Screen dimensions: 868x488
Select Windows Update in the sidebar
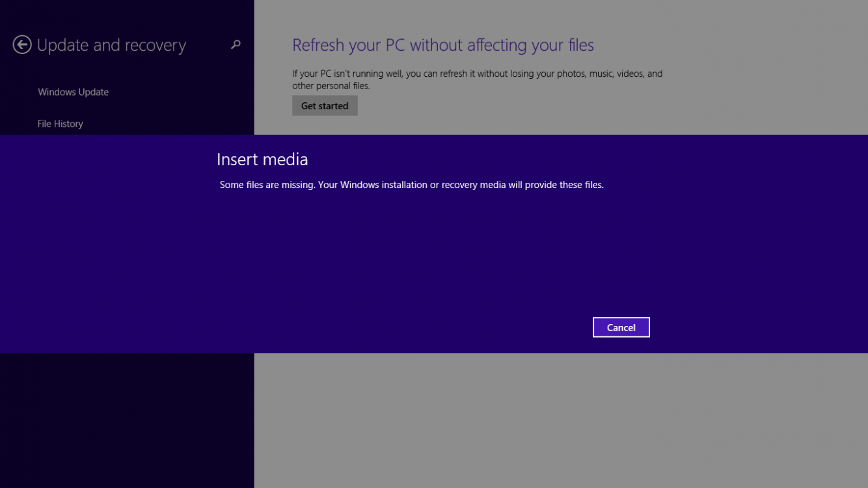(x=73, y=92)
